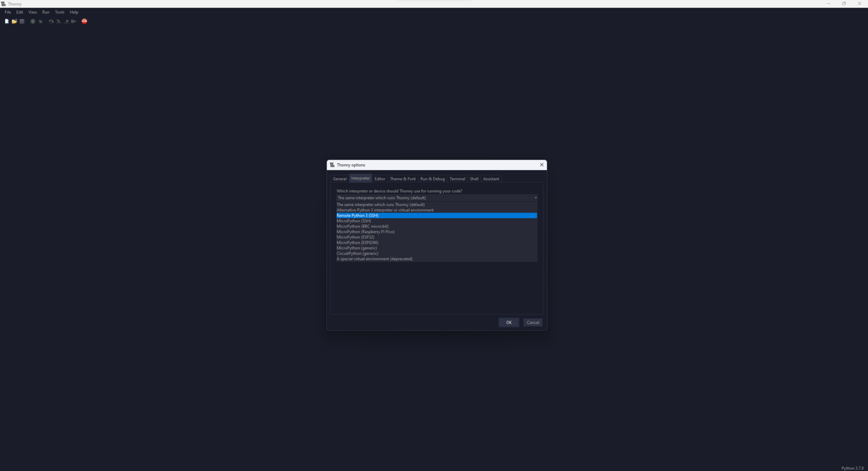Close the Thonny options dialog
This screenshot has height=471, width=868.
[x=541, y=165]
